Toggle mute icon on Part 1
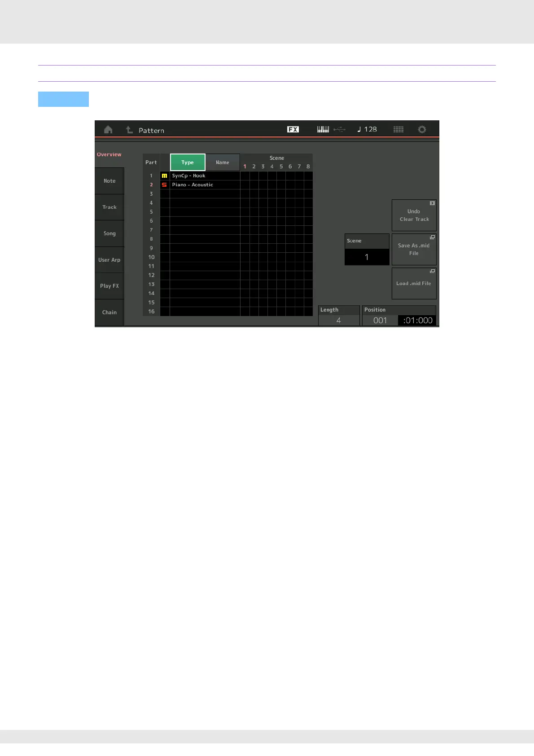The height and width of the screenshot is (756, 534). (165, 176)
